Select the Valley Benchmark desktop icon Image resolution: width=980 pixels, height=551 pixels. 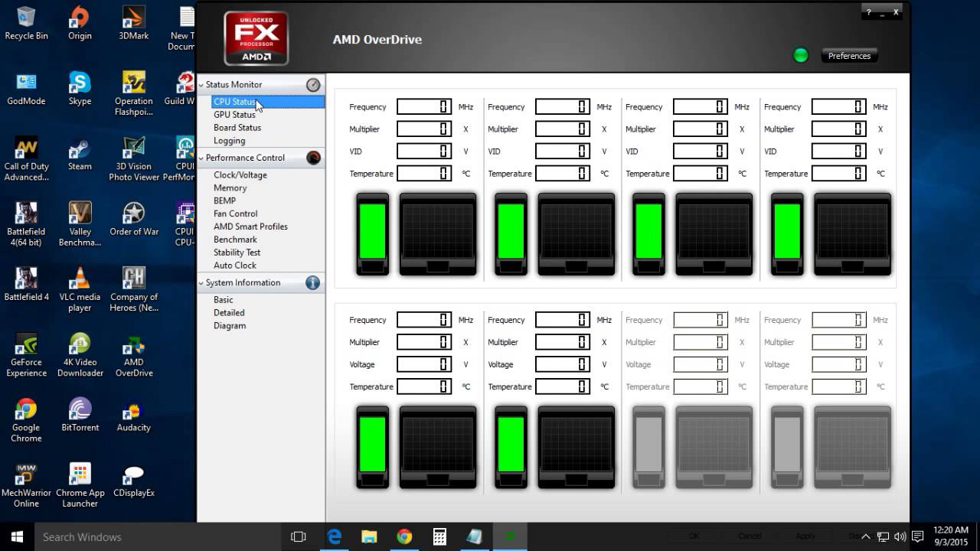tap(80, 224)
